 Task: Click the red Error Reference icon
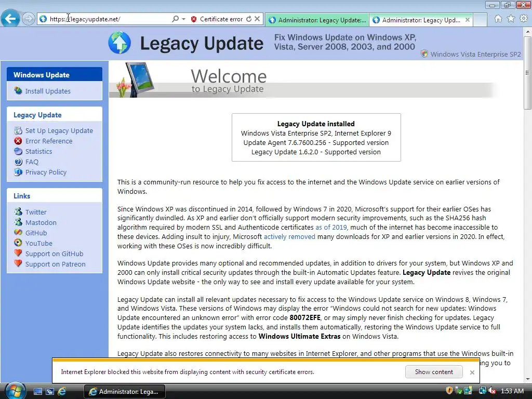pyautogui.click(x=18, y=141)
